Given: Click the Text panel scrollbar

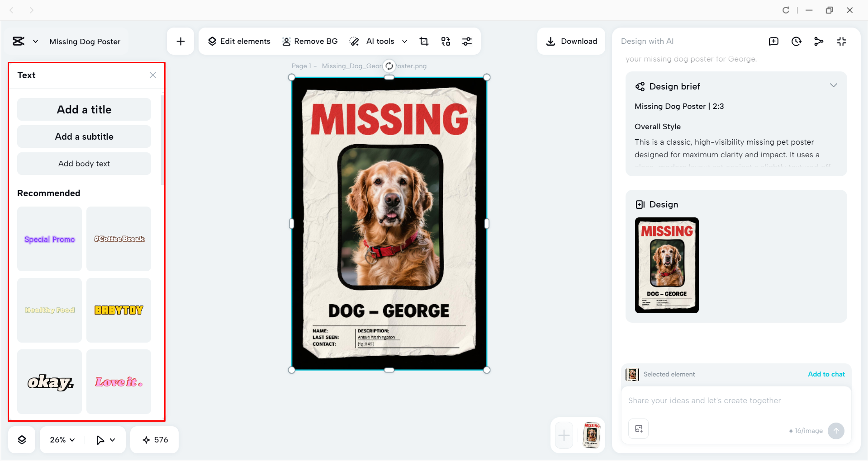Looking at the screenshot, I should [x=162, y=140].
